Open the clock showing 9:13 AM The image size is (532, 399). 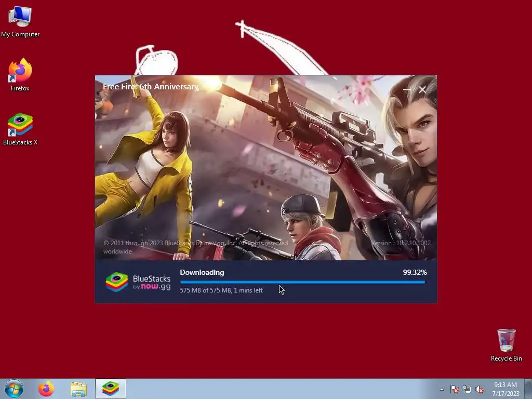pos(506,385)
